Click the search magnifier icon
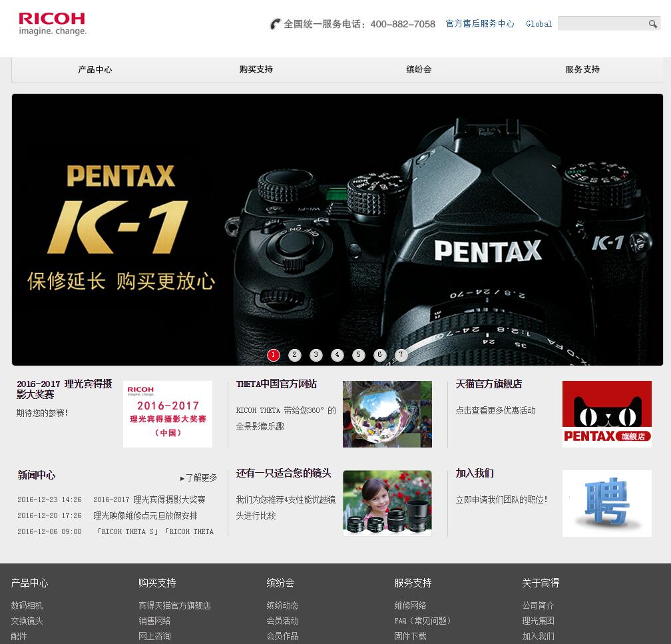This screenshot has height=644, width=671. coord(652,23)
